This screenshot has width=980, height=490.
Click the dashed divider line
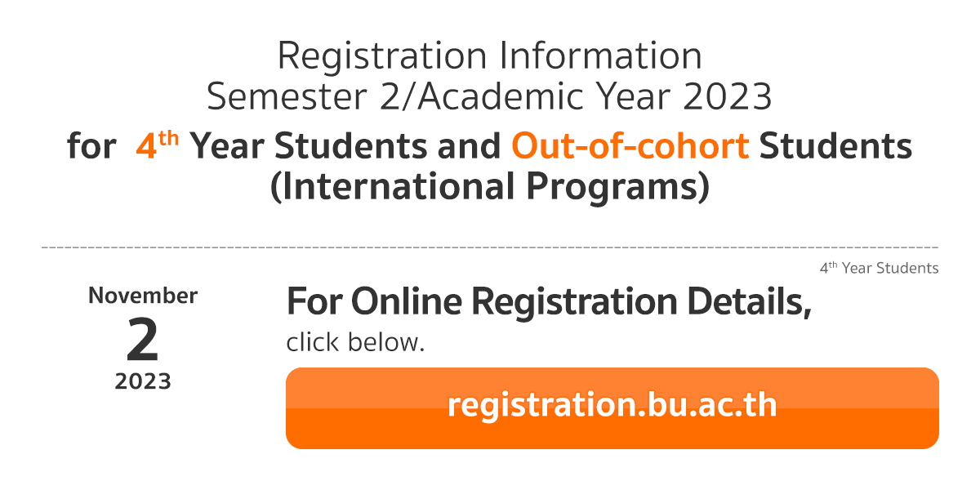click(x=489, y=246)
